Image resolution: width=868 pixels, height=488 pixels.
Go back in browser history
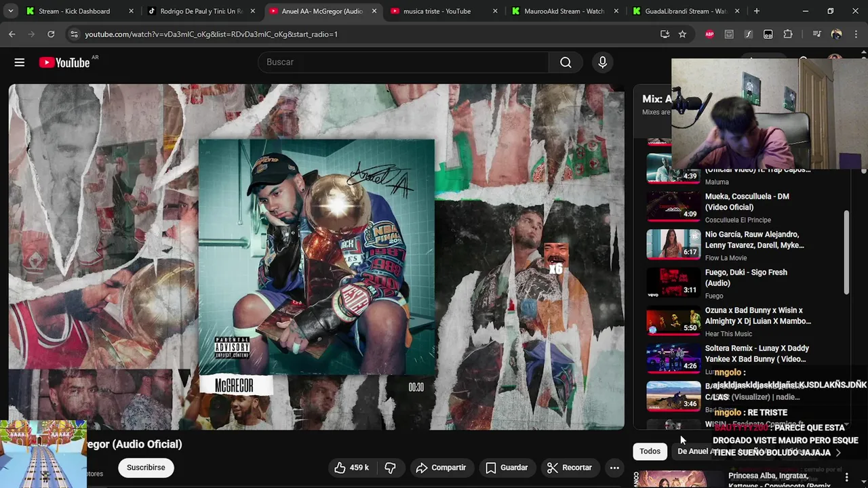pyautogui.click(x=12, y=34)
